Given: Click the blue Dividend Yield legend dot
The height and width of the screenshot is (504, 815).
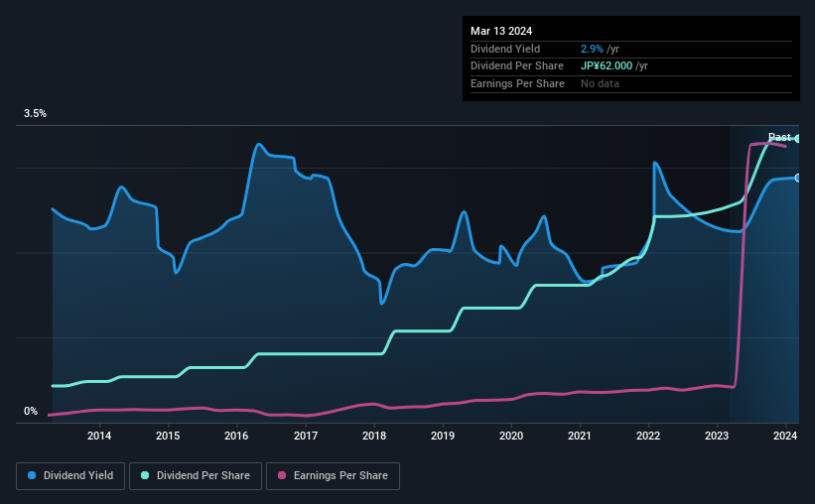Looking at the screenshot, I should (x=32, y=475).
